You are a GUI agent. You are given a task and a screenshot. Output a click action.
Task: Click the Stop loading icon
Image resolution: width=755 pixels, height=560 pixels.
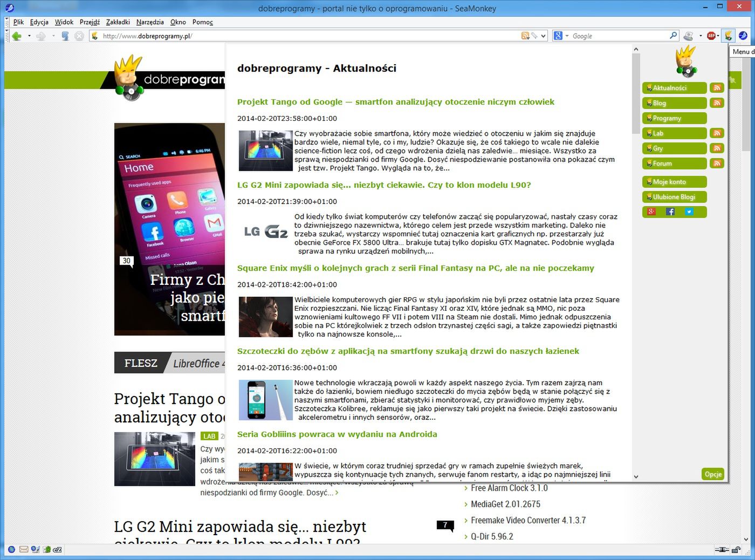point(79,36)
